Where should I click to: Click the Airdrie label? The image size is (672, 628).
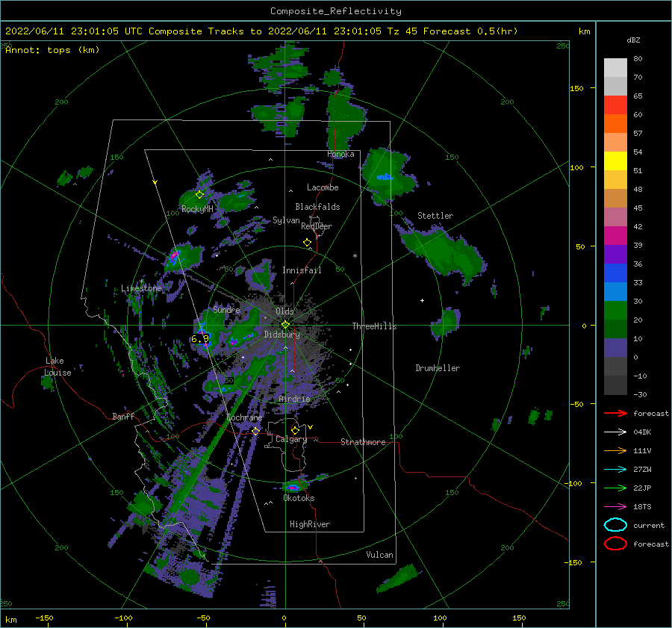pos(294,399)
